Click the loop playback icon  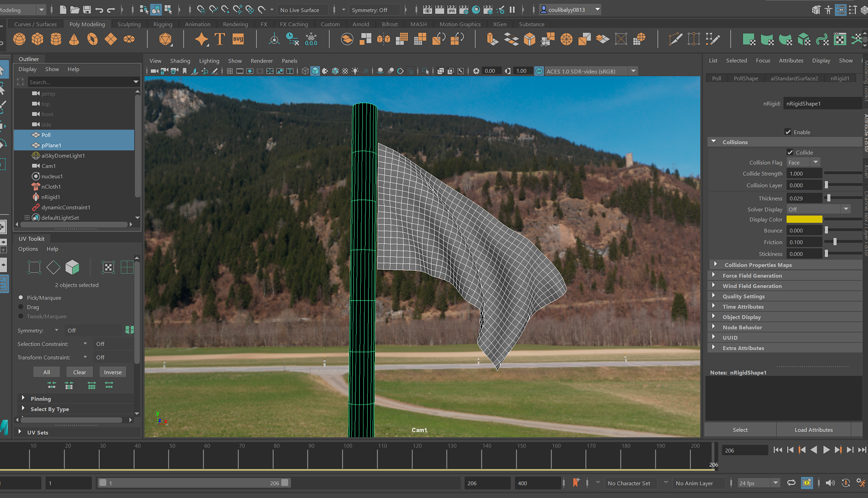coord(791,483)
